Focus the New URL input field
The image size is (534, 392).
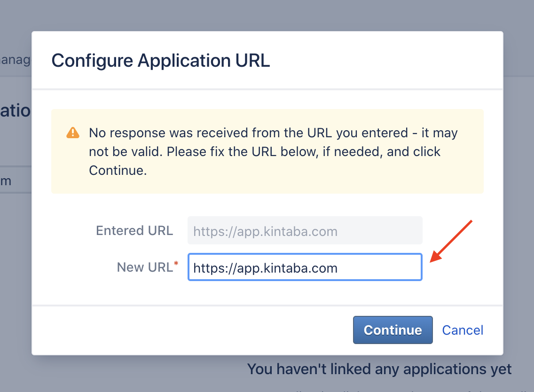pyautogui.click(x=305, y=267)
